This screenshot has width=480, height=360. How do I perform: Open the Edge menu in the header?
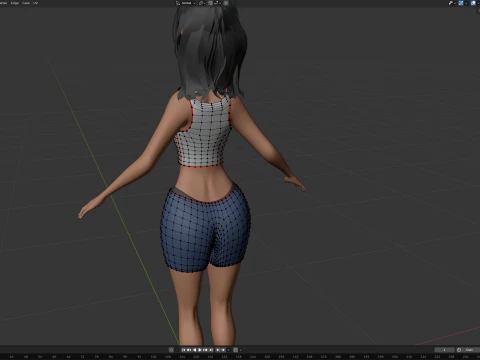click(15, 3)
